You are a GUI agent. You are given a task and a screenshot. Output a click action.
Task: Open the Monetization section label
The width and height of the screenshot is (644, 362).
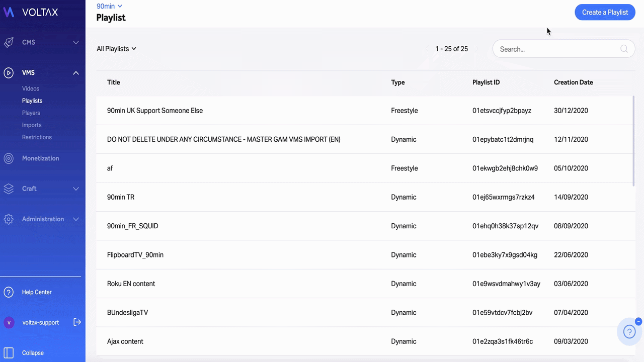click(x=41, y=158)
